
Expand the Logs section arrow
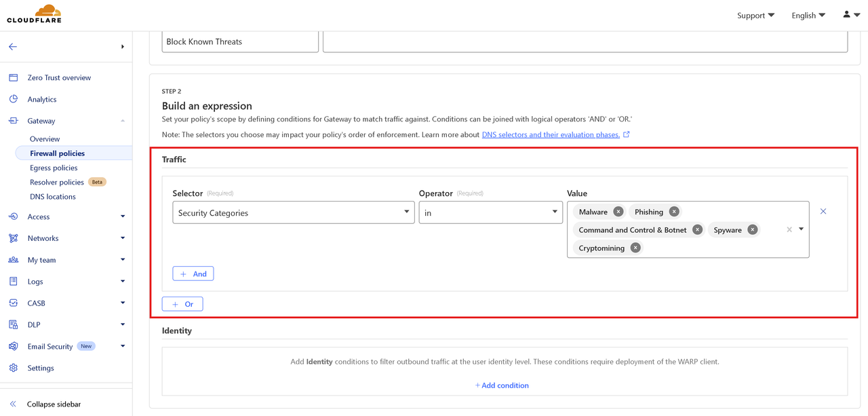pos(123,282)
